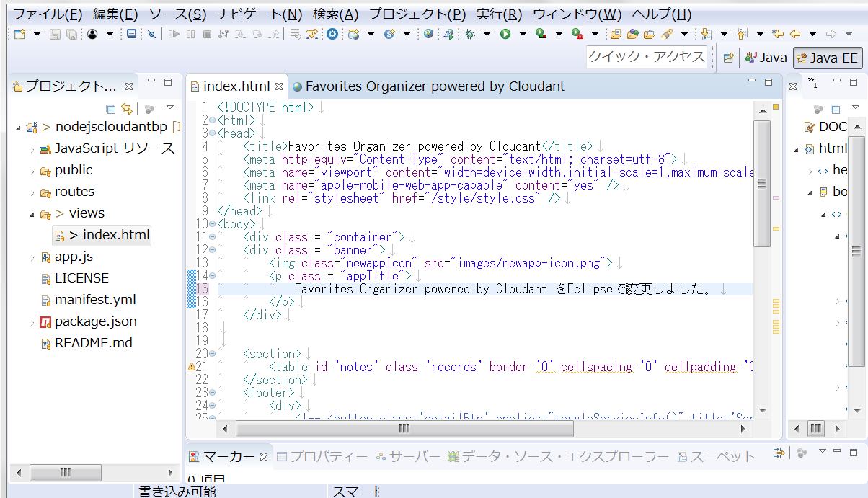
Task: Close the index.html editor tab
Action: [x=279, y=86]
